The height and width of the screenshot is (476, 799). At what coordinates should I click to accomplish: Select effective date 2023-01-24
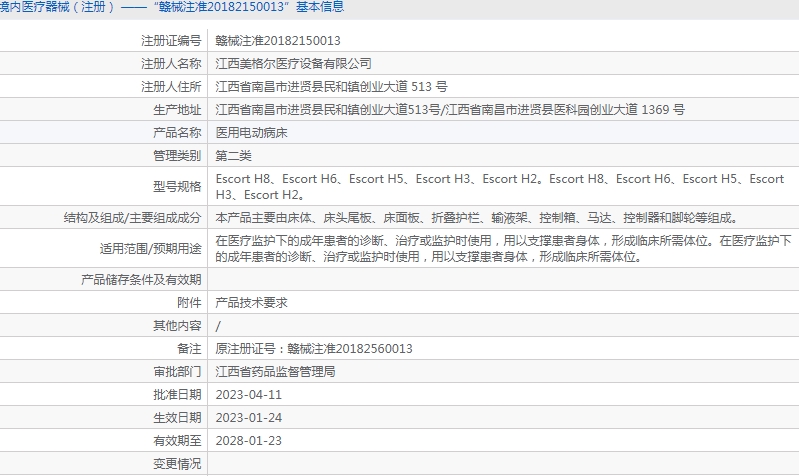249,418
